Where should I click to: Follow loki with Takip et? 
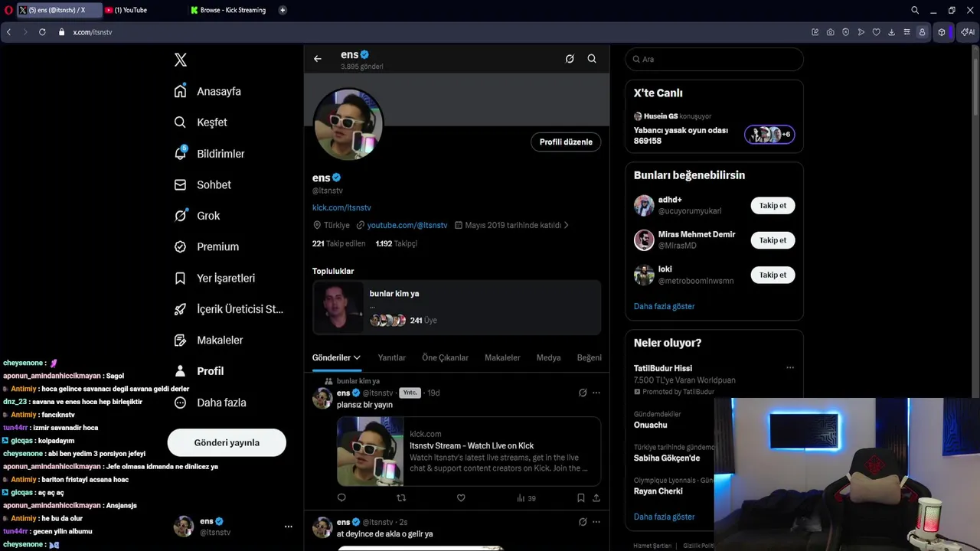(x=773, y=275)
